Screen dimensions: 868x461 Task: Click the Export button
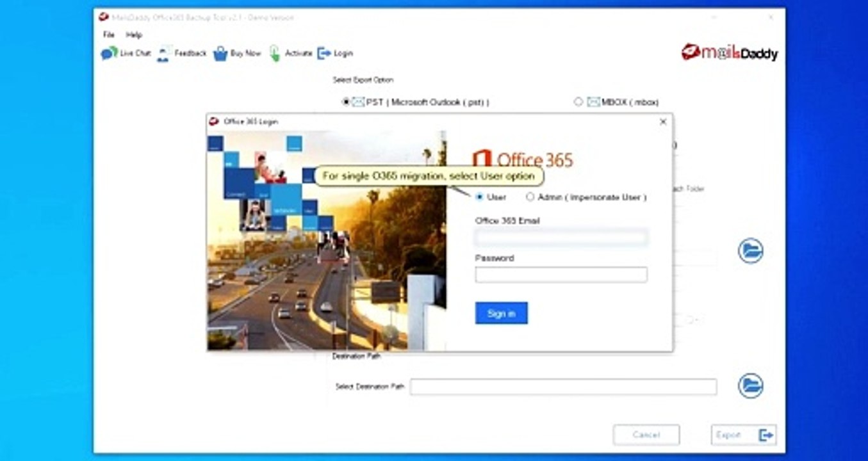(x=744, y=435)
